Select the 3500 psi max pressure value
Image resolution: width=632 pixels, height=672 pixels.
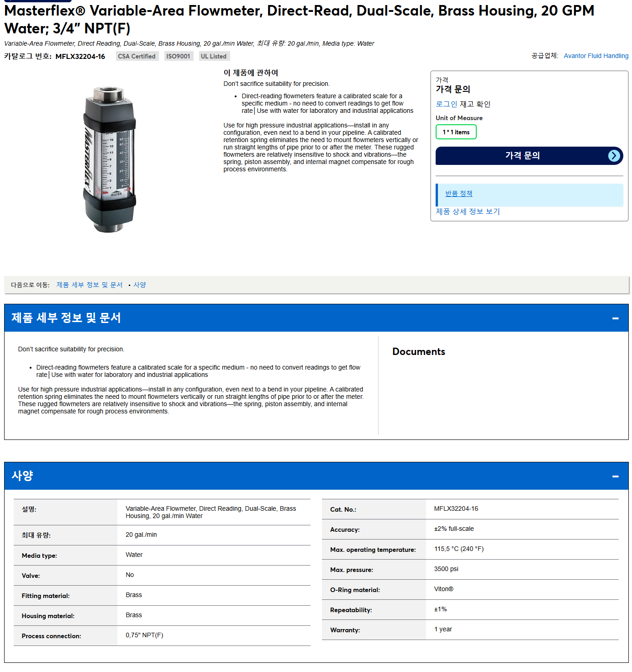[x=446, y=569]
